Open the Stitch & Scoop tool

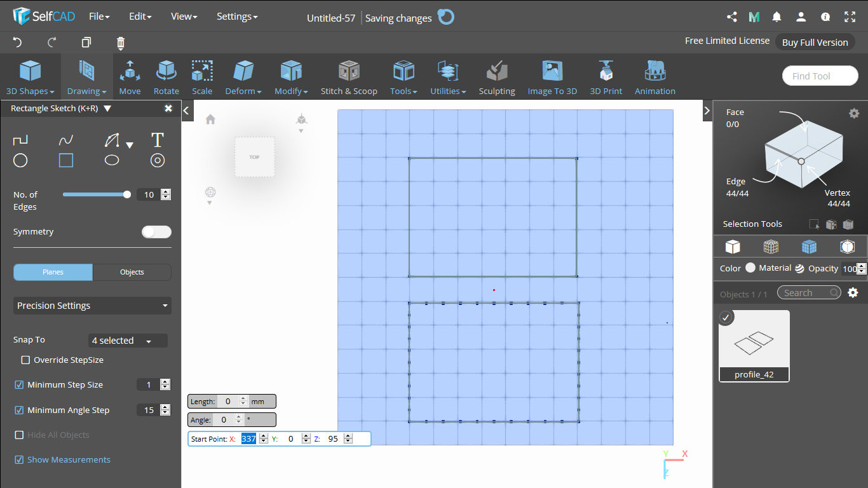(x=349, y=76)
